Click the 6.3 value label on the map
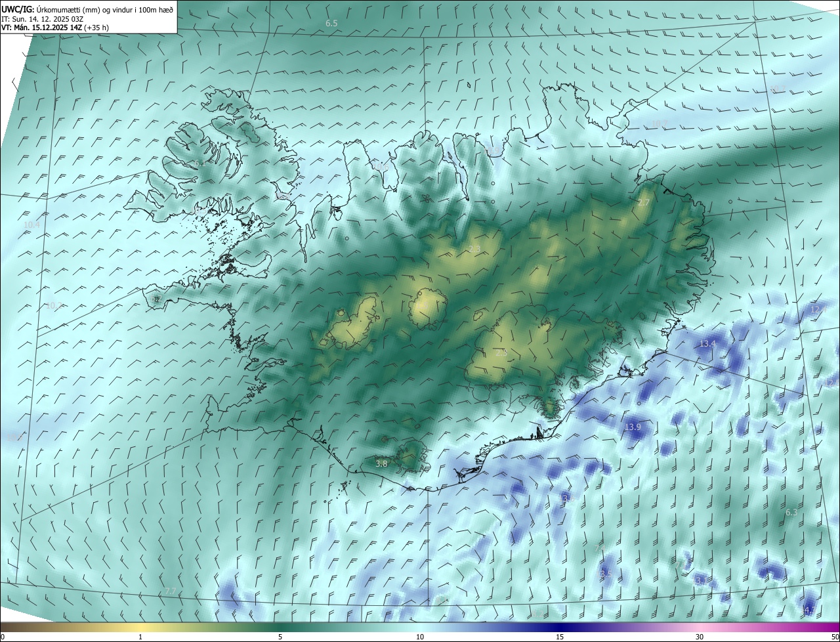Viewport: 840px width, 642px height. [x=791, y=512]
